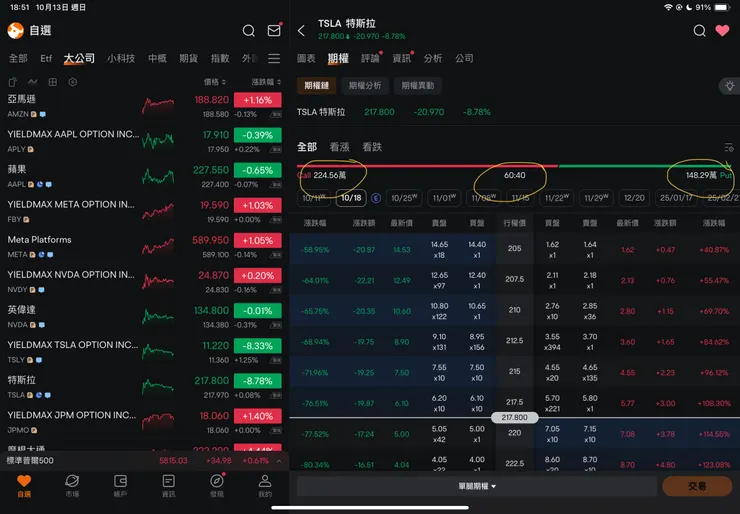Toggle Tesla's -8.78% badge in watchlist
The height and width of the screenshot is (514, 740).
click(258, 380)
